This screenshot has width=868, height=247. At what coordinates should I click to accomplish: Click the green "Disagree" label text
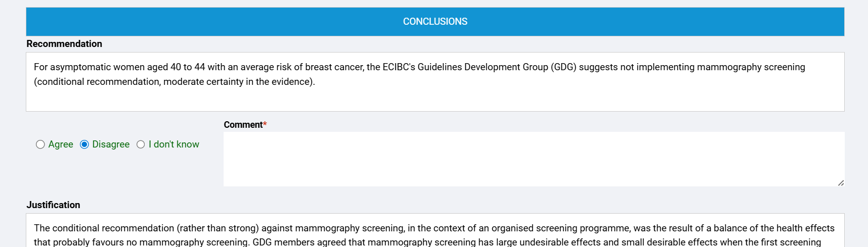[111, 144]
